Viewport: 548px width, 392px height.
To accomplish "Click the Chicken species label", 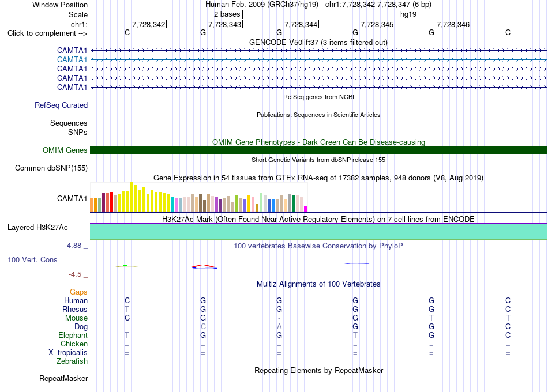I will coord(74,344).
